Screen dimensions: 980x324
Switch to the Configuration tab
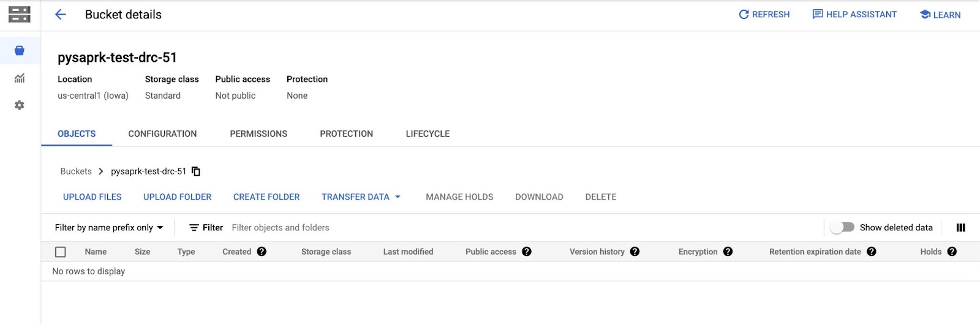click(x=162, y=134)
